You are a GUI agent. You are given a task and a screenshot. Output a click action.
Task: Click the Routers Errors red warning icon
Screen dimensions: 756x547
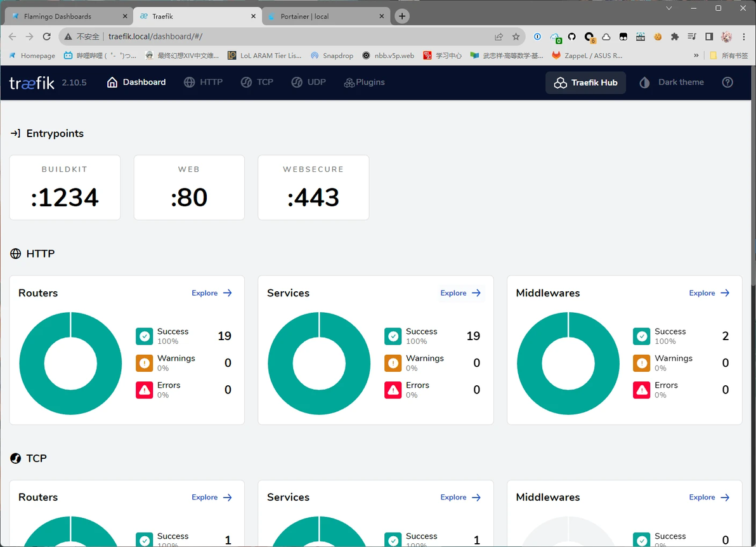[x=144, y=390]
